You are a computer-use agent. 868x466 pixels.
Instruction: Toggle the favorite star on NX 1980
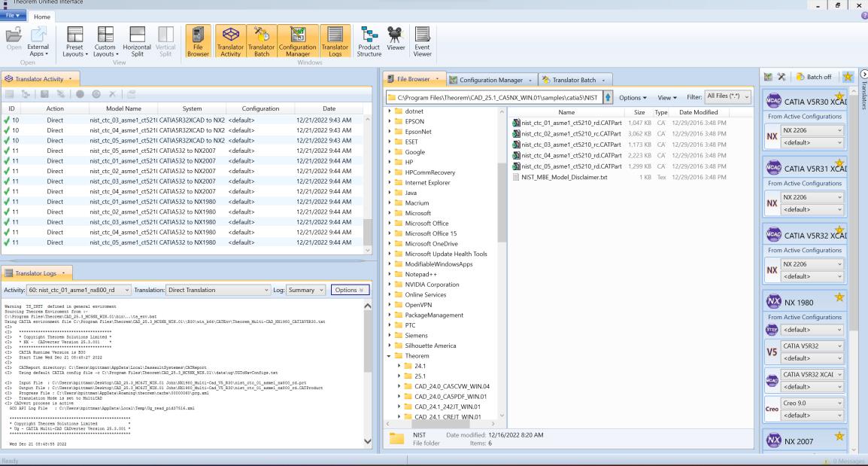pos(839,297)
